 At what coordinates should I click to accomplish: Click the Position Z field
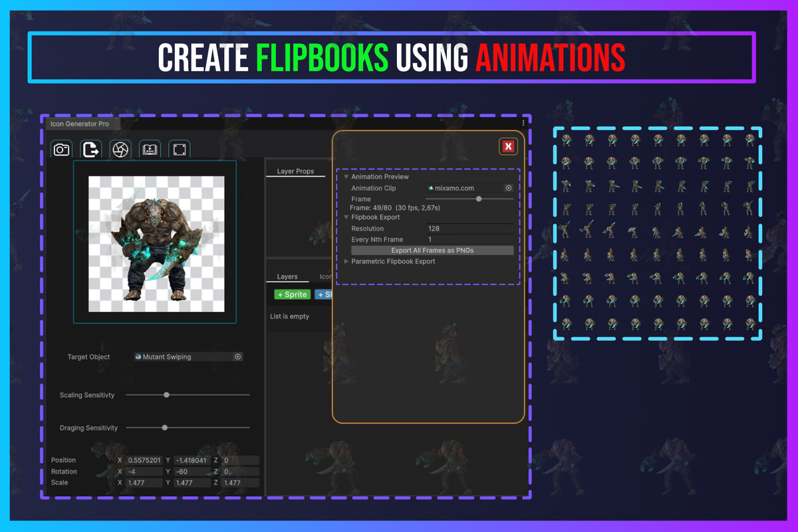coord(241,460)
